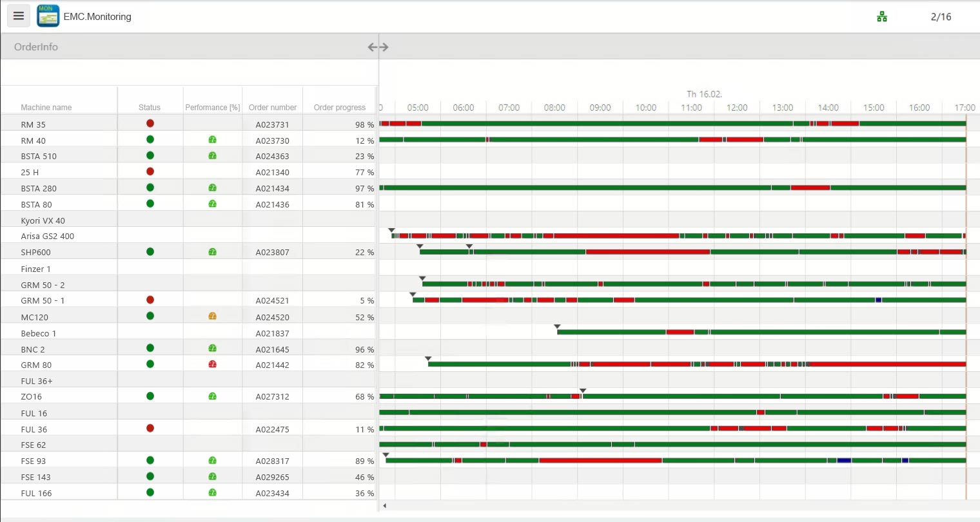
Task: Sort by Machine name column header
Action: [46, 108]
